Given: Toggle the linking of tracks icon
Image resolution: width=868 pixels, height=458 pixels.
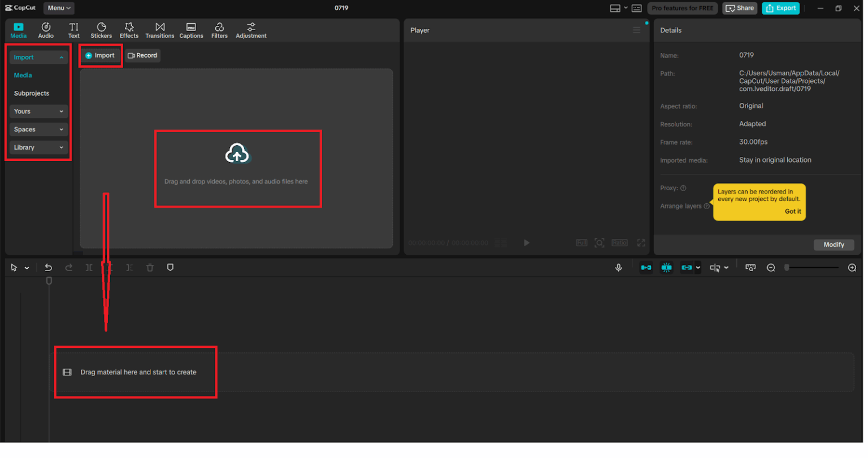Looking at the screenshot, I should (x=687, y=267).
